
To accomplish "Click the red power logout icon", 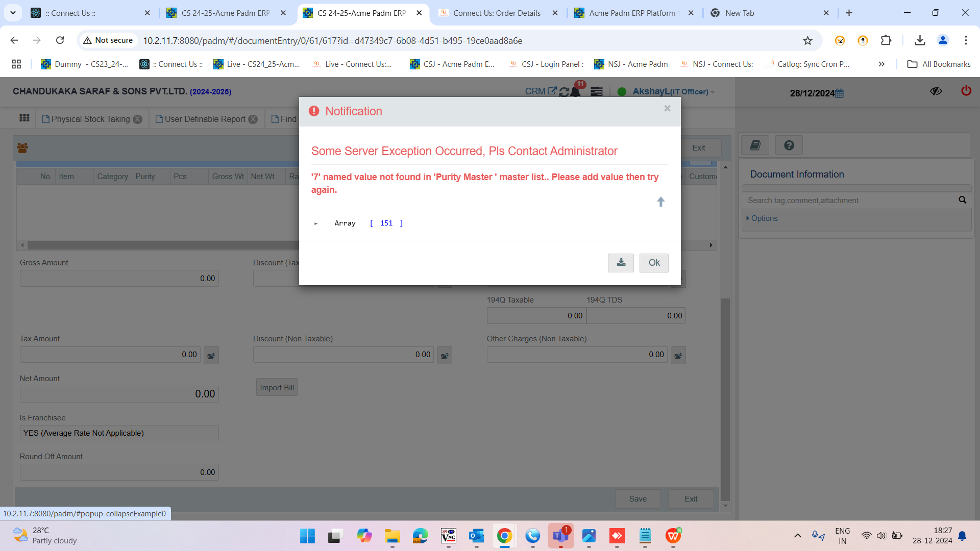I will pos(966,91).
